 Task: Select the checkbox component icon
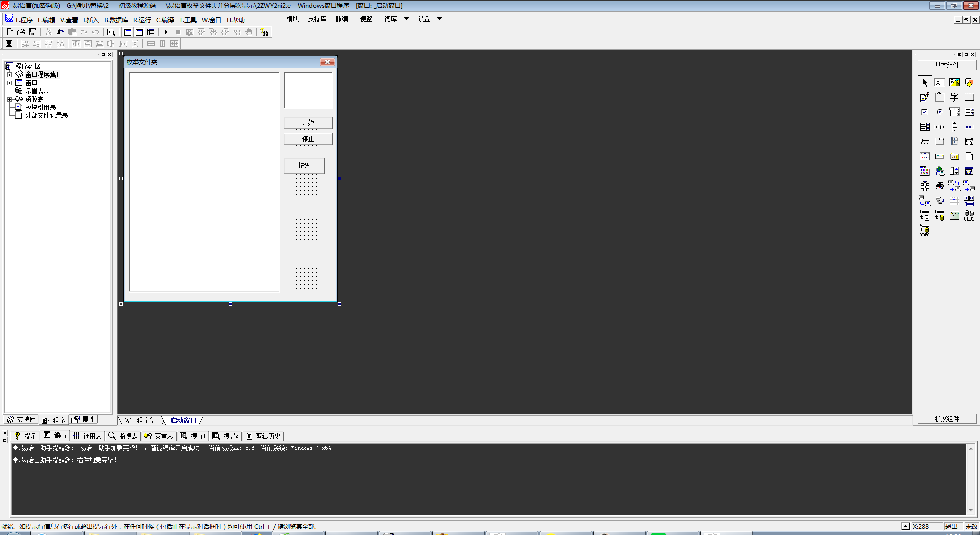coord(925,112)
